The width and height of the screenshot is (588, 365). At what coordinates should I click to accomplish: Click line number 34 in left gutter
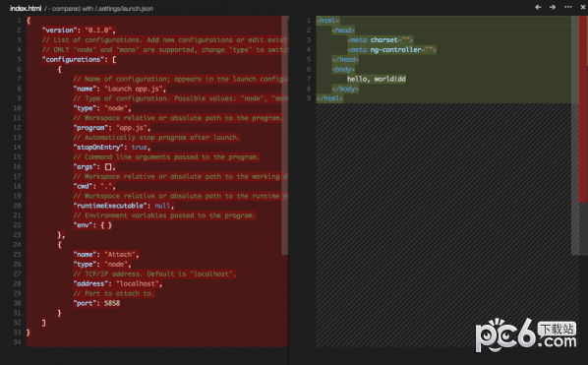coord(18,342)
